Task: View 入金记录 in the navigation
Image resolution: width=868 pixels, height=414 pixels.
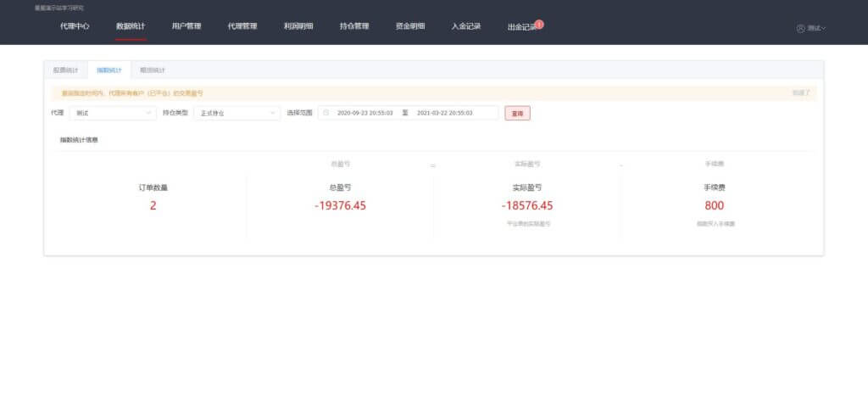Action: click(x=466, y=26)
